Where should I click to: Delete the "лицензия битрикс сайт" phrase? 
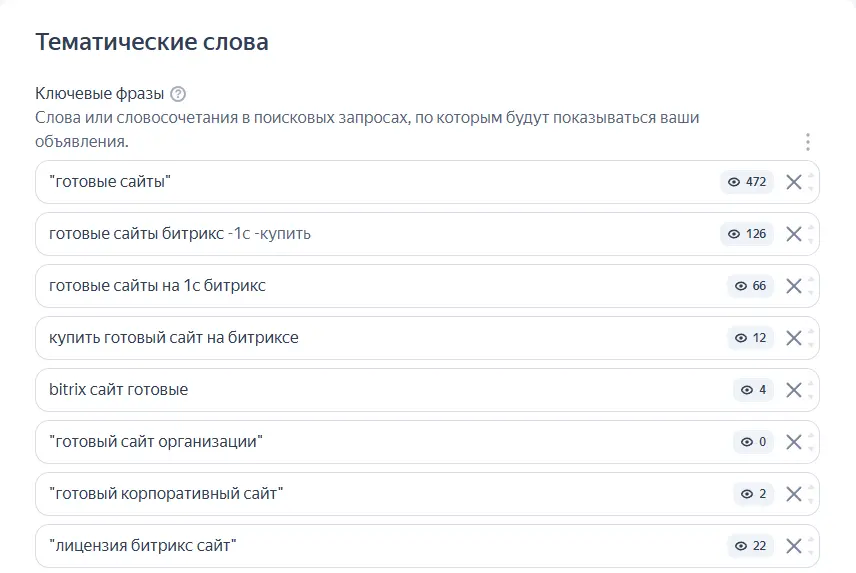click(x=794, y=546)
